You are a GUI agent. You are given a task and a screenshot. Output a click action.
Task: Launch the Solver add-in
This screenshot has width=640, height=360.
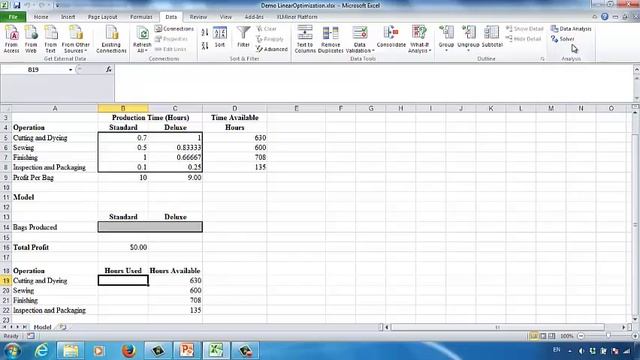[x=562, y=39]
